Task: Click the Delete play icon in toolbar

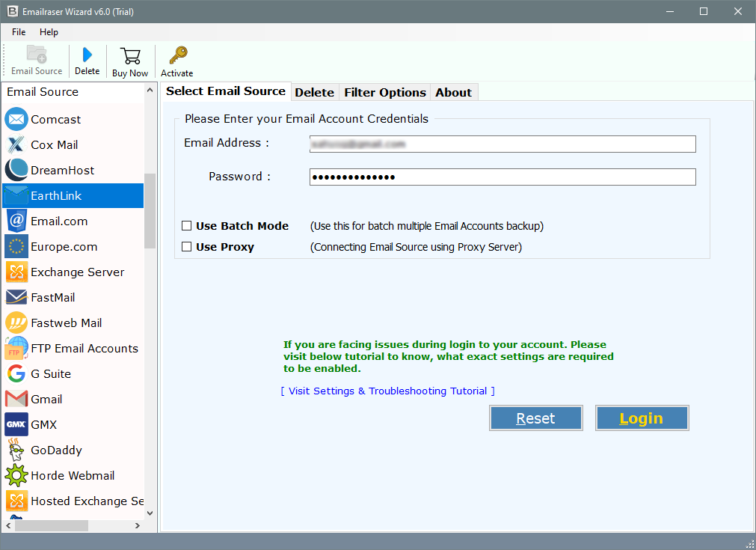Action: tap(87, 55)
